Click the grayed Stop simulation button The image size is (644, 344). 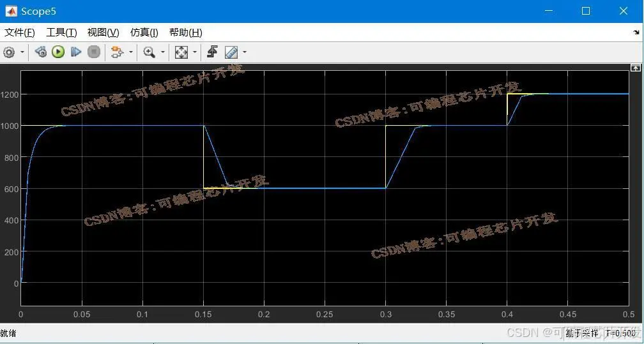pyautogui.click(x=94, y=52)
